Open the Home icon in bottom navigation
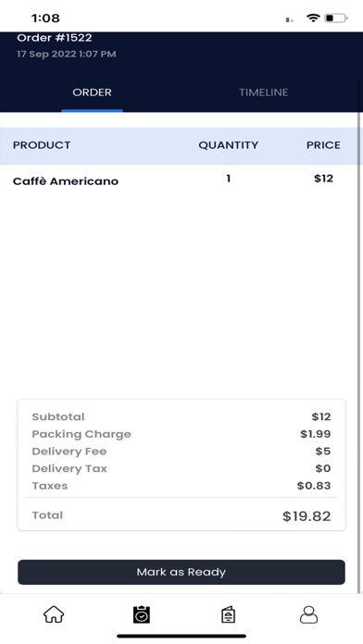363x644 pixels. [x=54, y=614]
